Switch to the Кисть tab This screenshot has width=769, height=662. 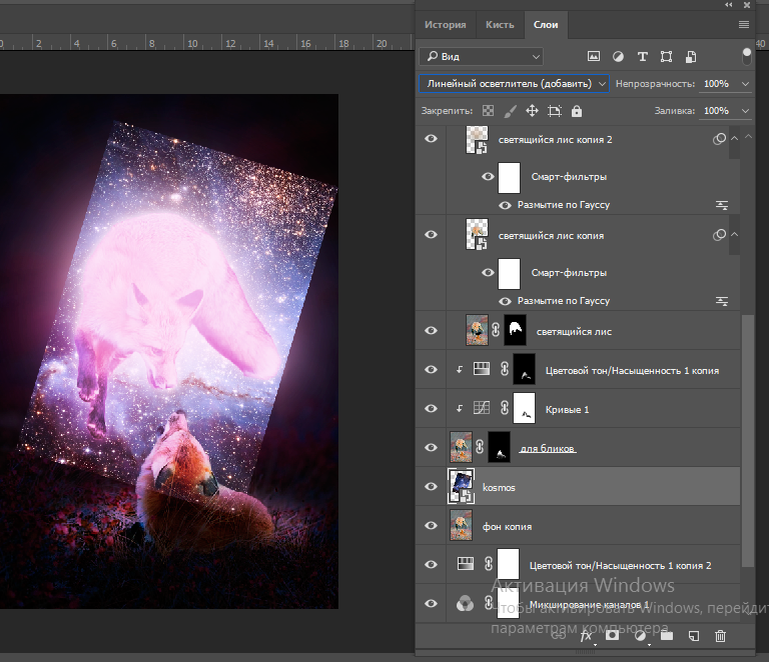click(x=500, y=25)
